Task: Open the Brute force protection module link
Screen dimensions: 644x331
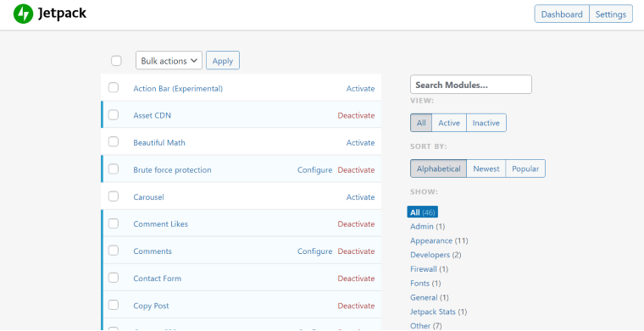Action: 172,170
